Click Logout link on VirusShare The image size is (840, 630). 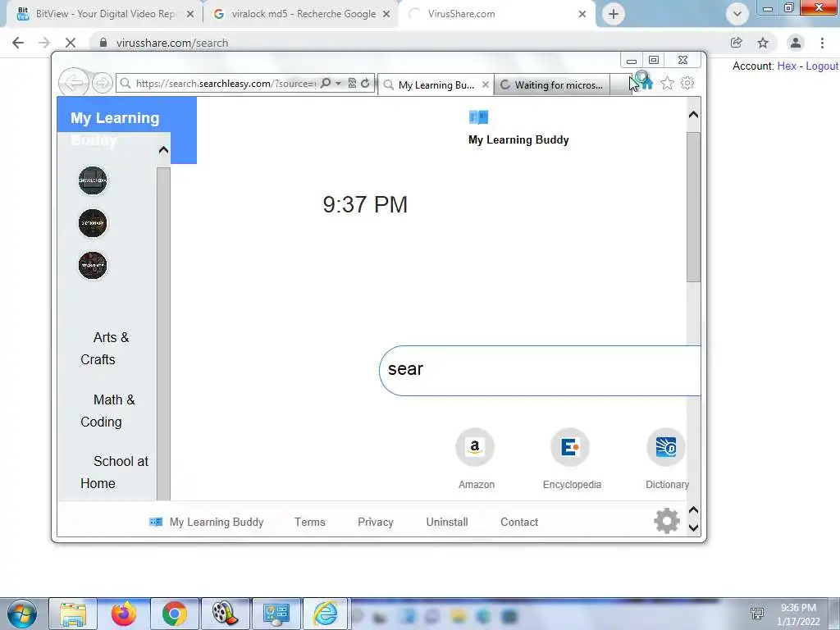coord(822,66)
